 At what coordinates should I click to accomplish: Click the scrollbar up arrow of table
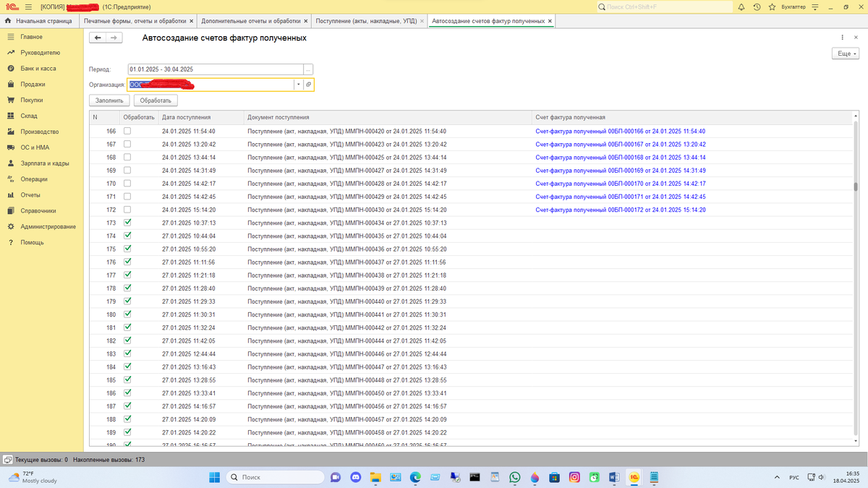pyautogui.click(x=856, y=116)
